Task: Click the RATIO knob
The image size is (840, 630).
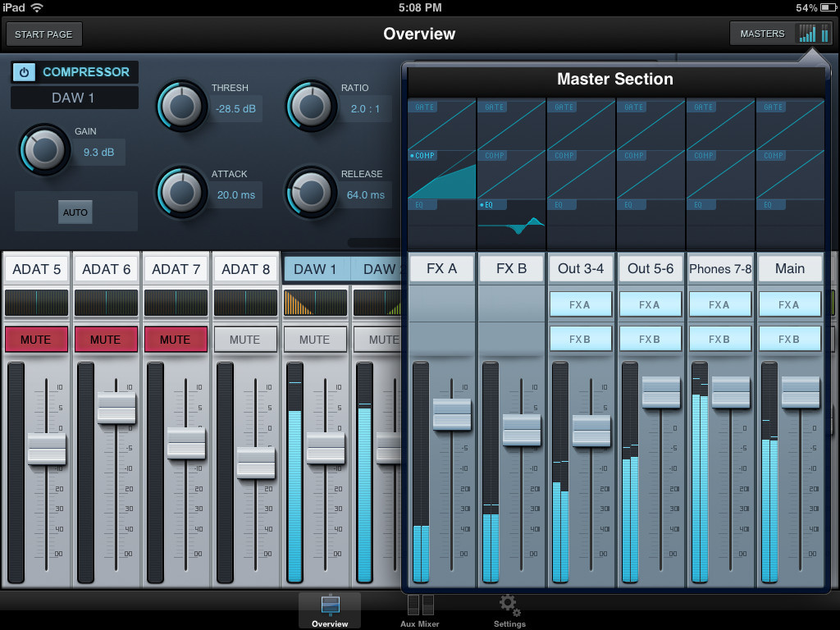Action: tap(311, 106)
